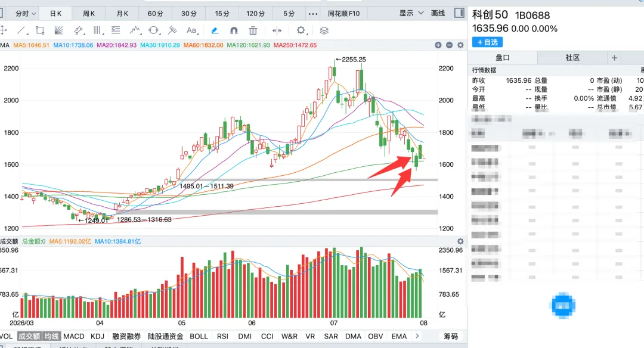
Task: Switch to 月K period tab
Action: 122,14
